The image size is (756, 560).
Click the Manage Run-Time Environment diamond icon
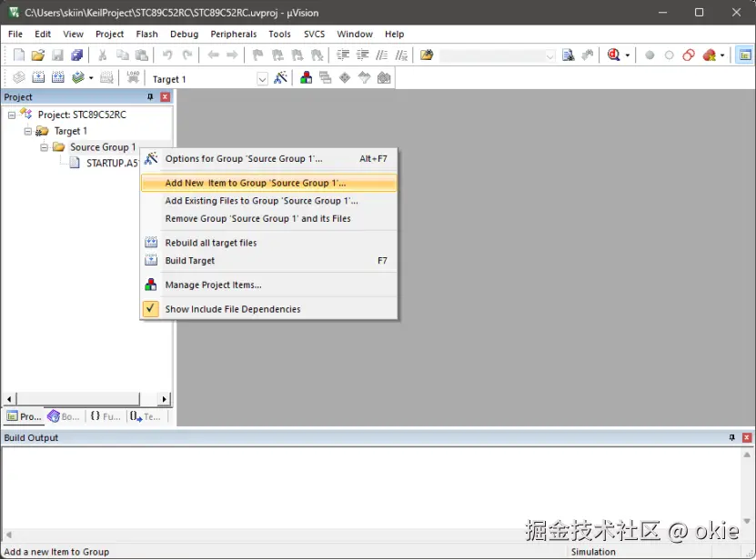[x=345, y=77]
